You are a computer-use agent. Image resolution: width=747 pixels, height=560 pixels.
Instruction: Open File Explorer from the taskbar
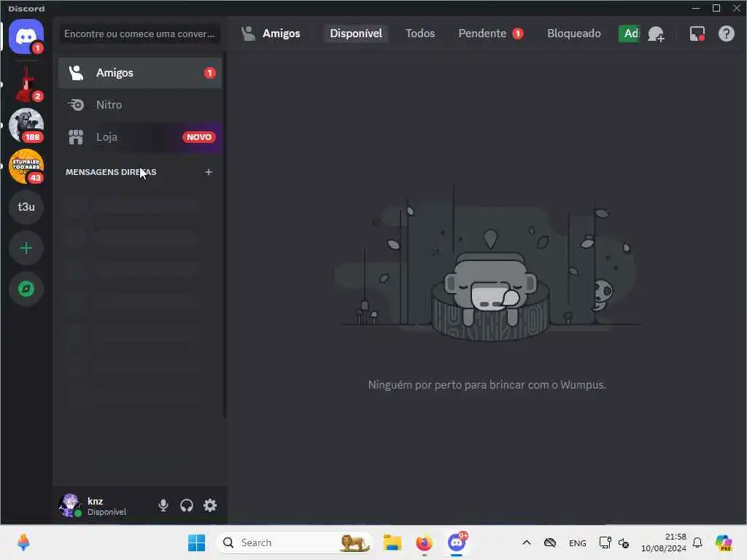click(x=392, y=542)
